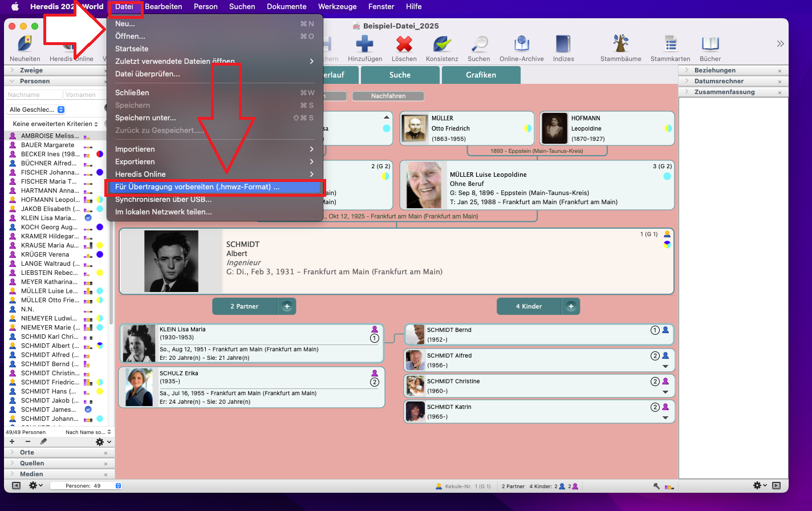Open the Stammbäume tree charts icon
The height and width of the screenshot is (511, 812).
620,44
